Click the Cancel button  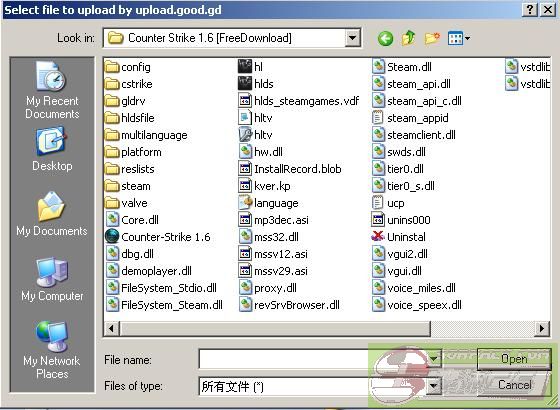pyautogui.click(x=514, y=385)
